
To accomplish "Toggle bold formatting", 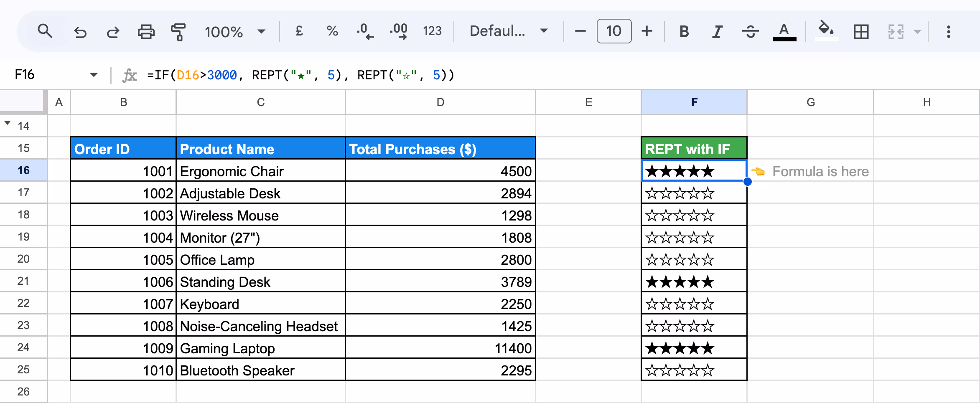I will coord(684,31).
